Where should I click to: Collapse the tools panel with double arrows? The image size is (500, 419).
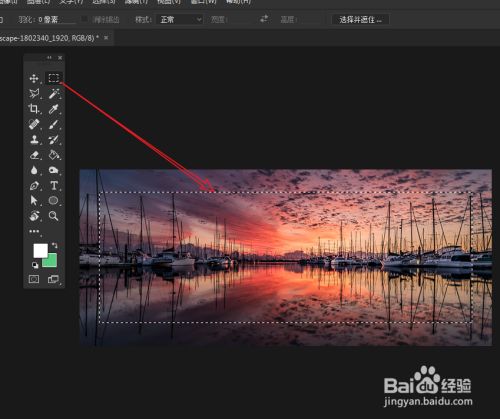[49, 58]
